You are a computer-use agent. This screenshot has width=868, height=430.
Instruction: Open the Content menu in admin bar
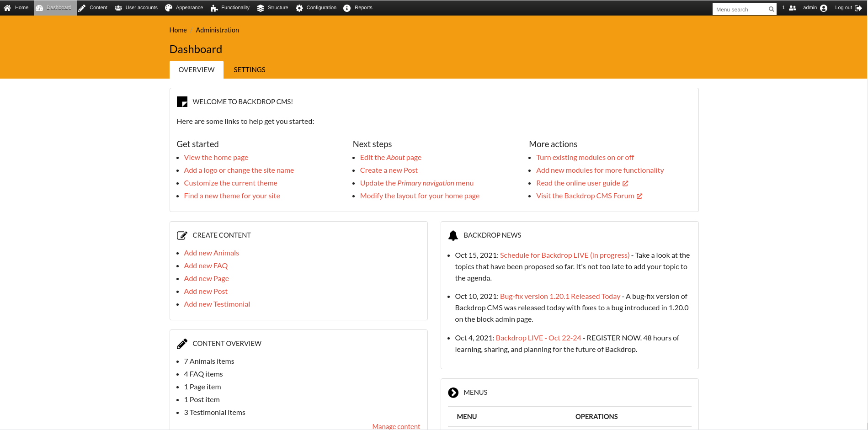point(98,8)
